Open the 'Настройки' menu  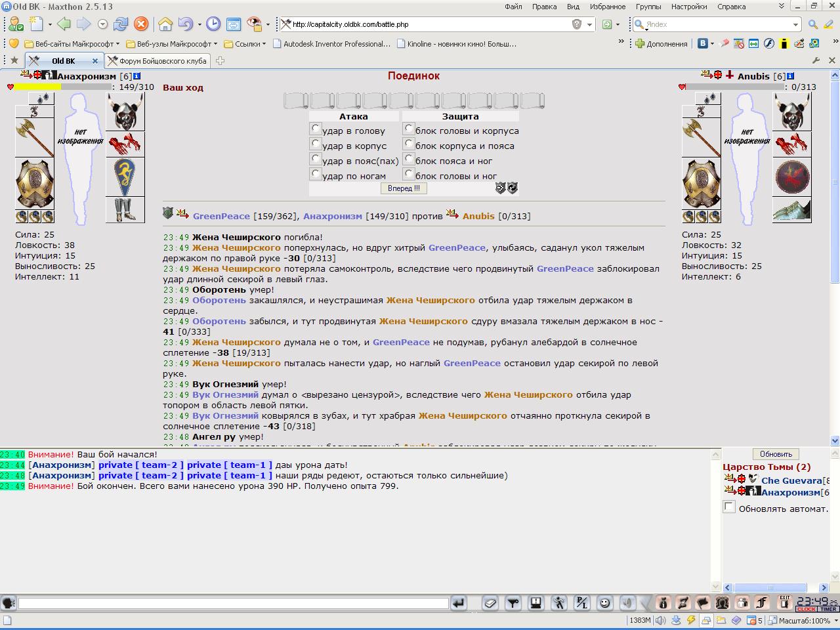[689, 7]
